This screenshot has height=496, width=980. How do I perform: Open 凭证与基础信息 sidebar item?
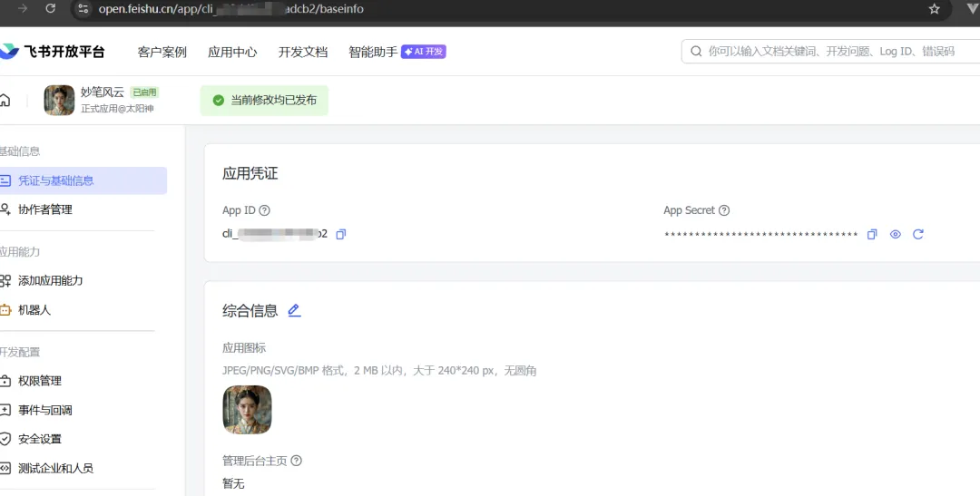[83, 180]
